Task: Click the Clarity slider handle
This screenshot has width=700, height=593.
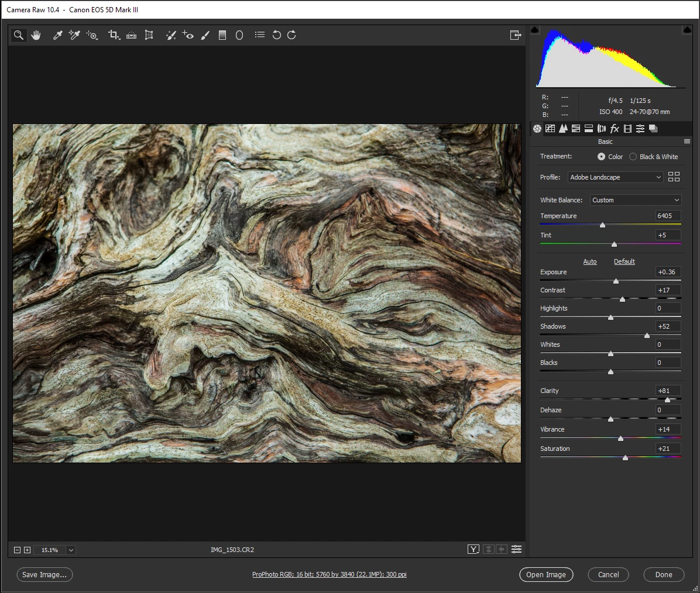Action: pyautogui.click(x=667, y=399)
